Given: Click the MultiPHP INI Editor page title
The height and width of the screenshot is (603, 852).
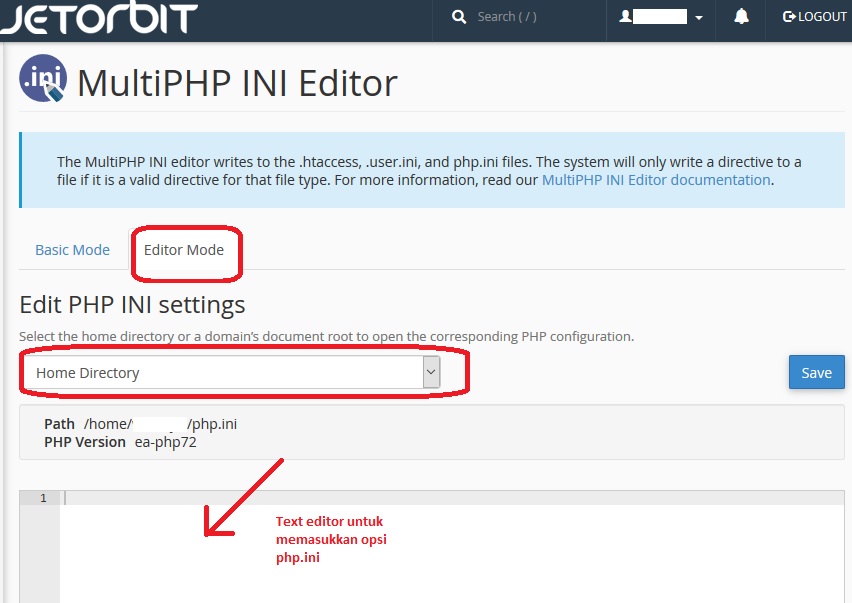Looking at the screenshot, I should (x=237, y=83).
